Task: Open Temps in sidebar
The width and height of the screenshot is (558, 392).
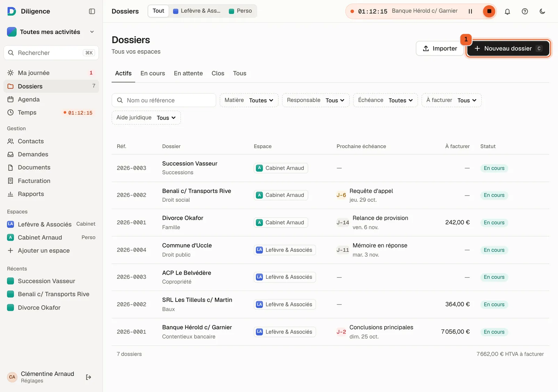Action: click(51, 113)
